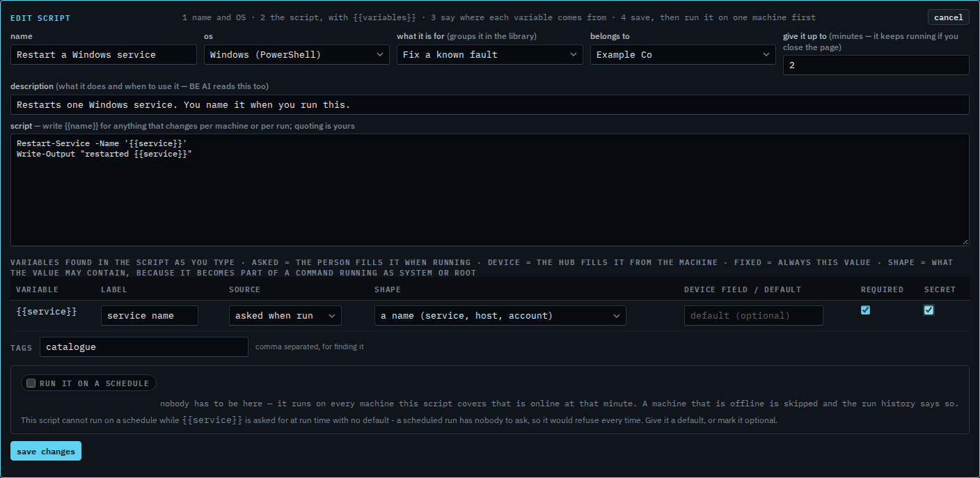Screen dimensions: 980x478
Task: Edit the 'give it up to' minutes field
Action: pos(876,65)
